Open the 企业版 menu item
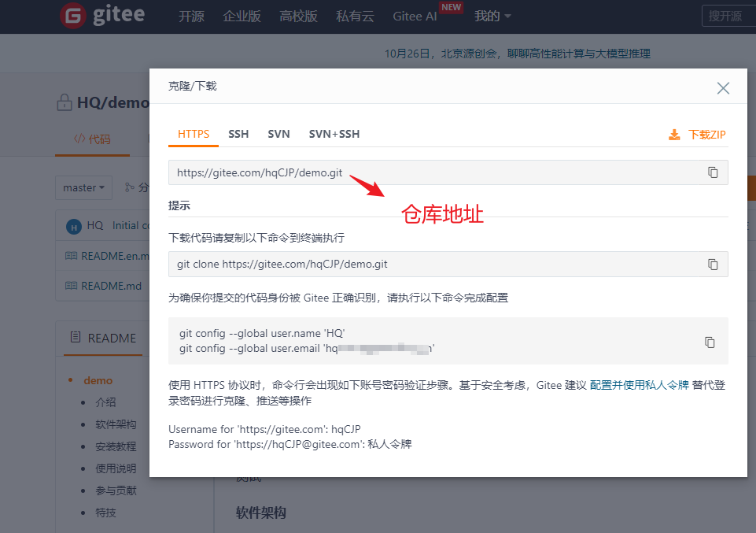Screen dimensions: 756x533 coord(242,16)
